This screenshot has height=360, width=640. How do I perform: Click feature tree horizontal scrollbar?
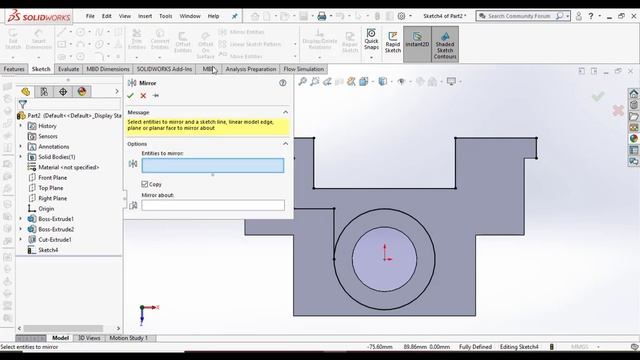[x=63, y=328]
